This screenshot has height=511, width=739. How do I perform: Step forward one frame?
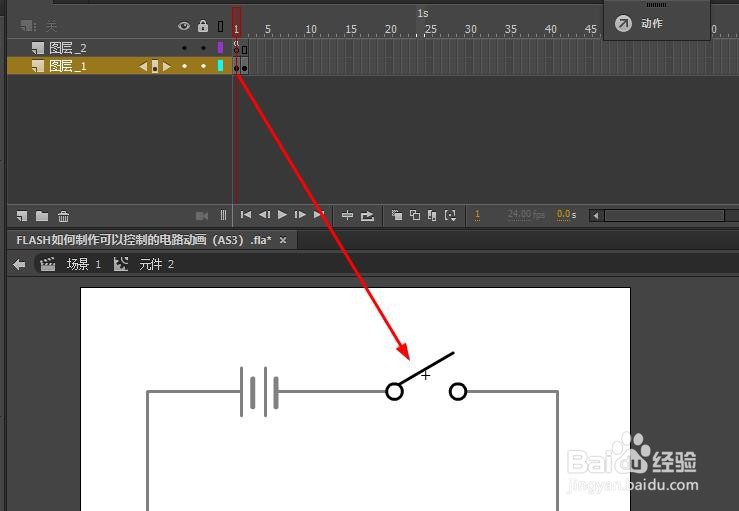pyautogui.click(x=300, y=214)
